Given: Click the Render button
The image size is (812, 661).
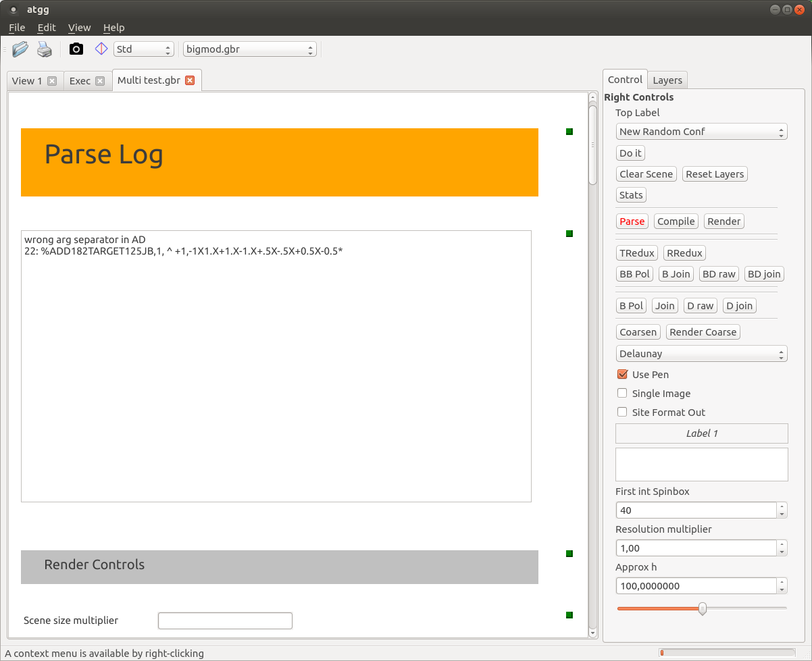Looking at the screenshot, I should coord(724,221).
